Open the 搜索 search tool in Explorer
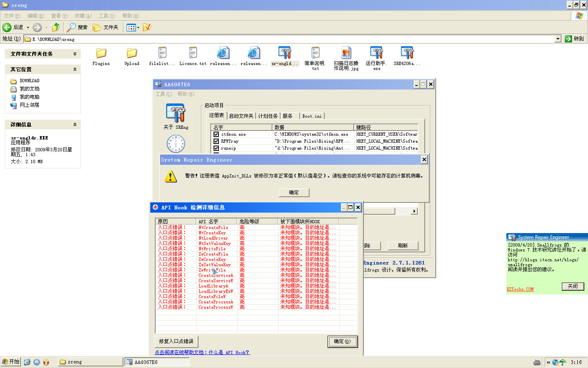Viewport: 588px width, 368px height. [78, 27]
